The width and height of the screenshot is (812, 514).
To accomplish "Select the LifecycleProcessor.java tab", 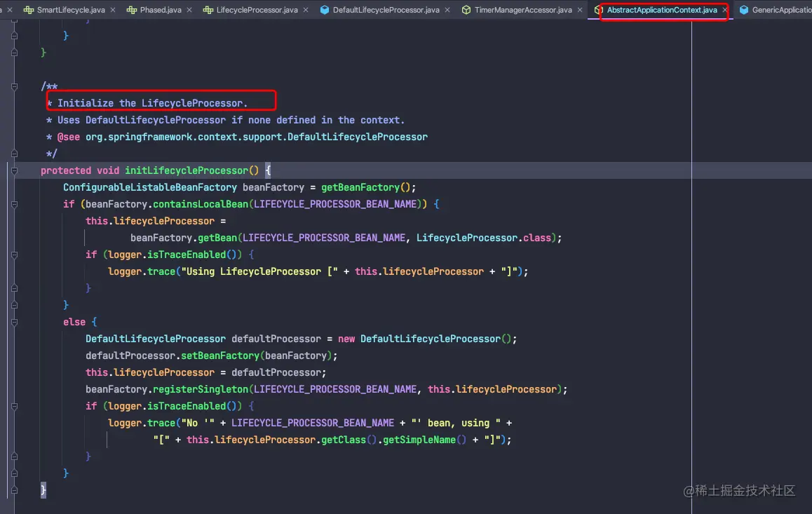I will click(257, 10).
